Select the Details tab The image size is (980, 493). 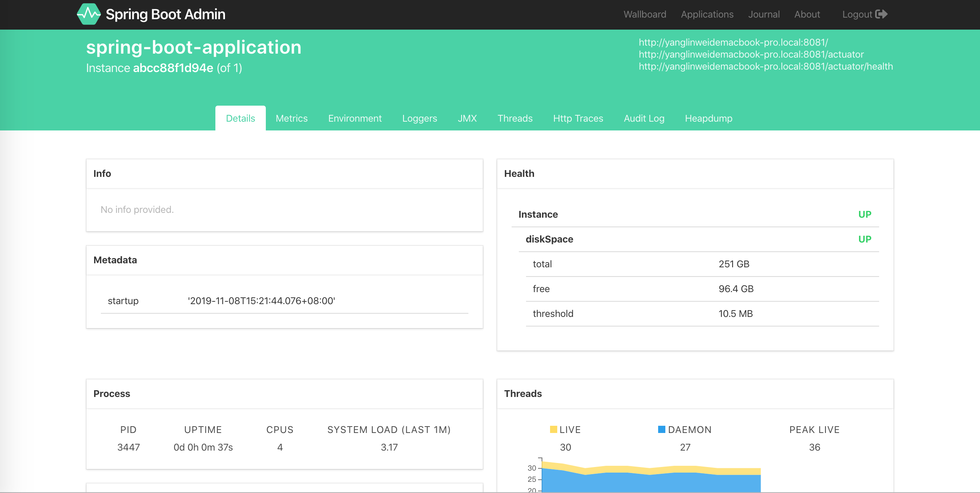[241, 118]
